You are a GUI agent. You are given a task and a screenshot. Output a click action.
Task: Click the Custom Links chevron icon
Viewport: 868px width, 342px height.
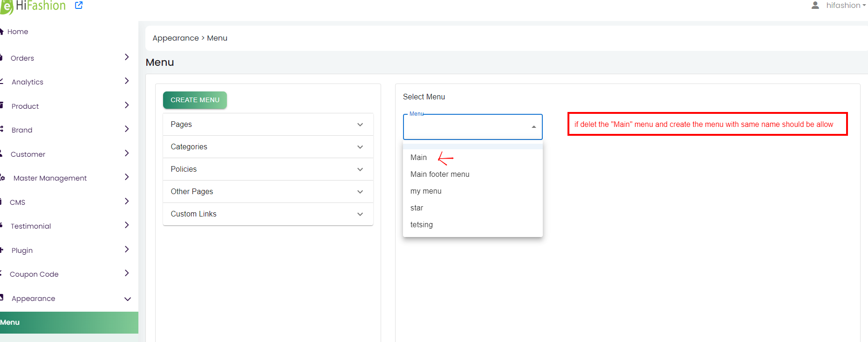360,214
